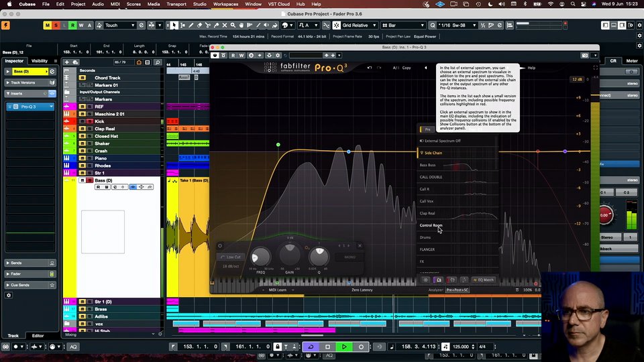Click the Pro-Q 3 full screen icon
Viewport: 644px width, 362px height.
coord(596,68)
